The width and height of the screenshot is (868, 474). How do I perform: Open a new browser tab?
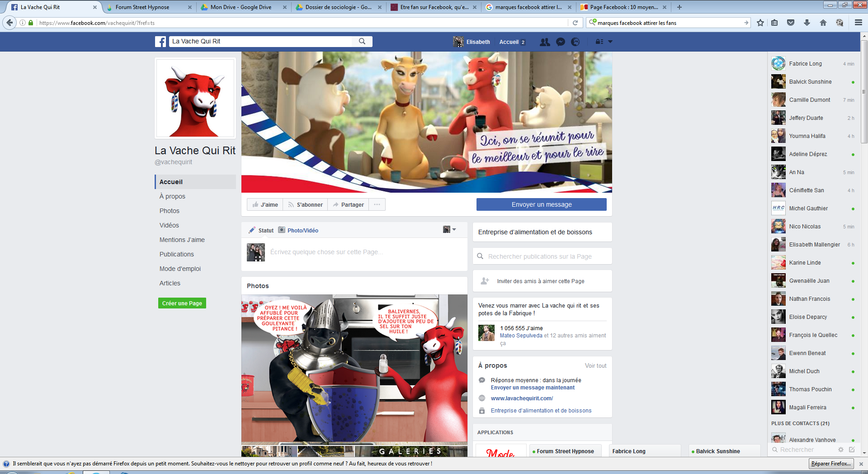(x=679, y=7)
